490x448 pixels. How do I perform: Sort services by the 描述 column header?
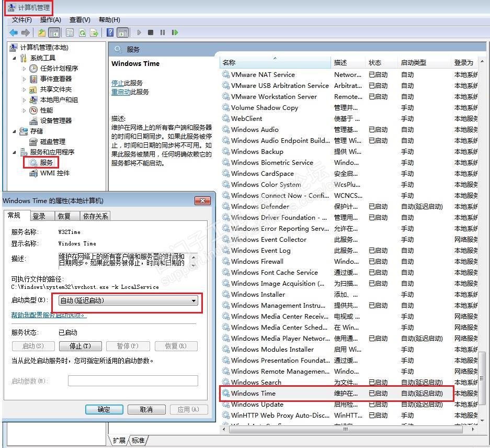pos(348,63)
